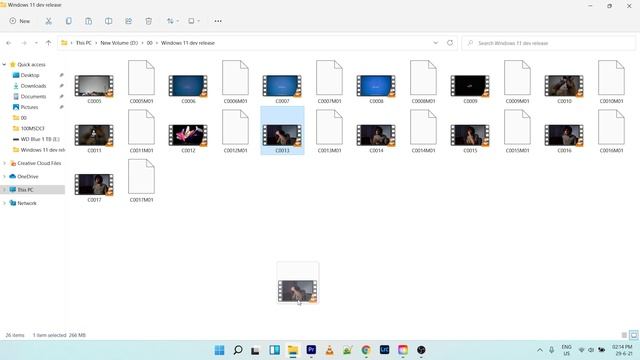Select the C0005 video thumbnail
The height and width of the screenshot is (360, 640).
point(94,86)
